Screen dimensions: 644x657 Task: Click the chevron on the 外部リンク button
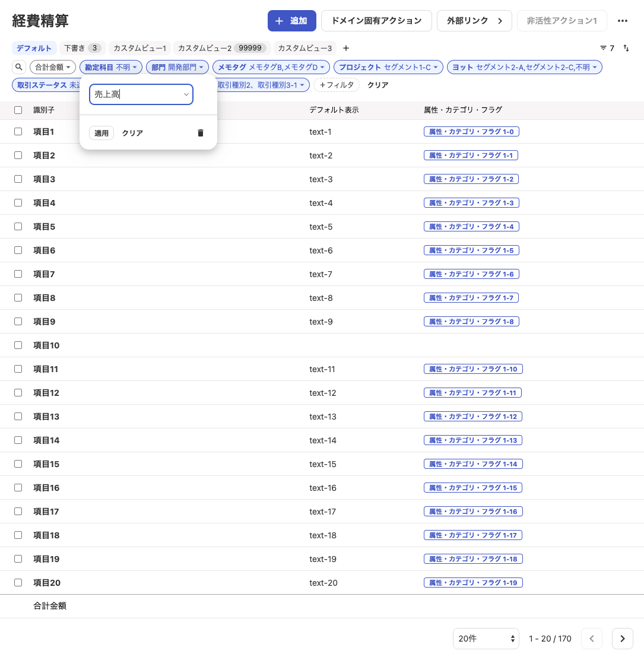coord(501,20)
